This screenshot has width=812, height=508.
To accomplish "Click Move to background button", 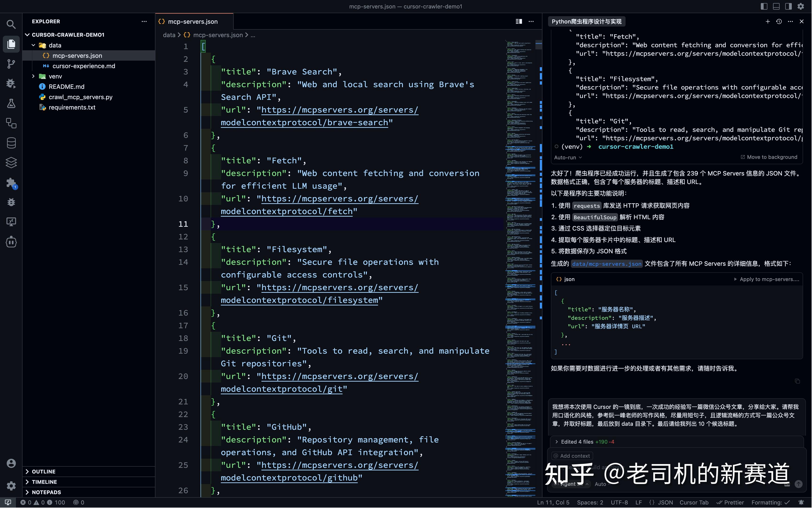I will (x=769, y=157).
